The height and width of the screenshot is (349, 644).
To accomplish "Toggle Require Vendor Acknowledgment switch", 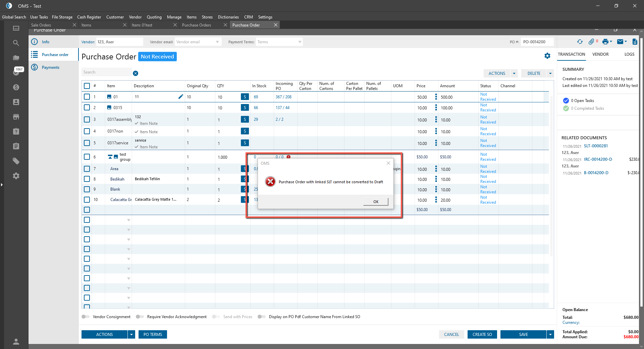I will click(x=140, y=317).
